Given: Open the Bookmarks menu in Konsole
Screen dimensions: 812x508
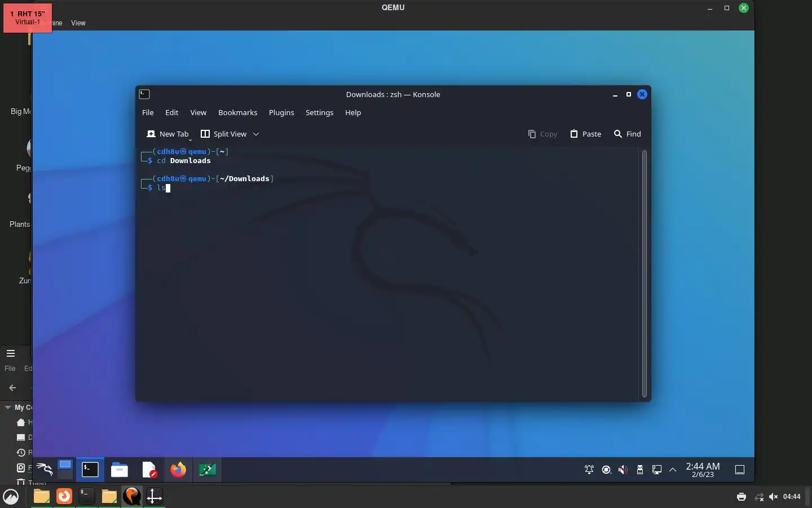Looking at the screenshot, I should pos(238,112).
